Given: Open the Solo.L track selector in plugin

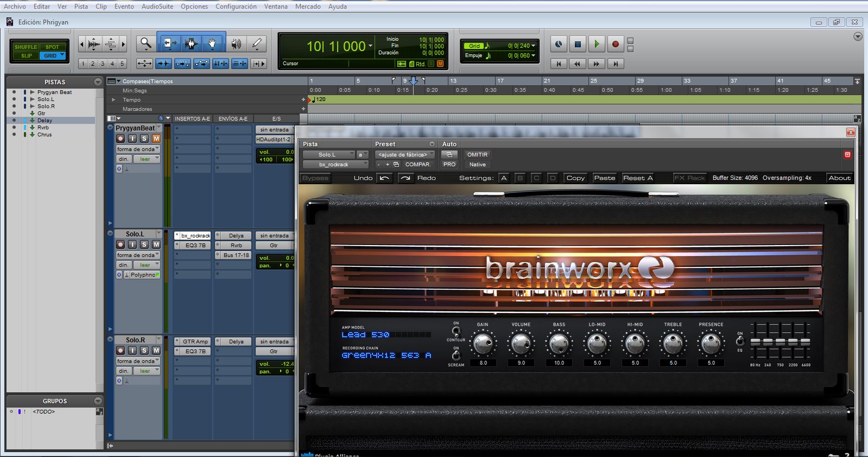Looking at the screenshot, I should pos(328,154).
